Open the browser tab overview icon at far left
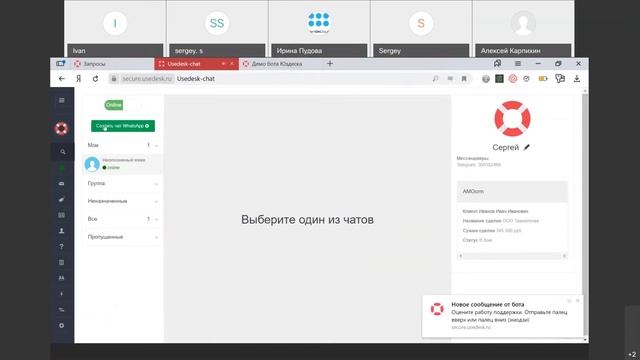Viewport: 640px width, 360px height. [61, 64]
